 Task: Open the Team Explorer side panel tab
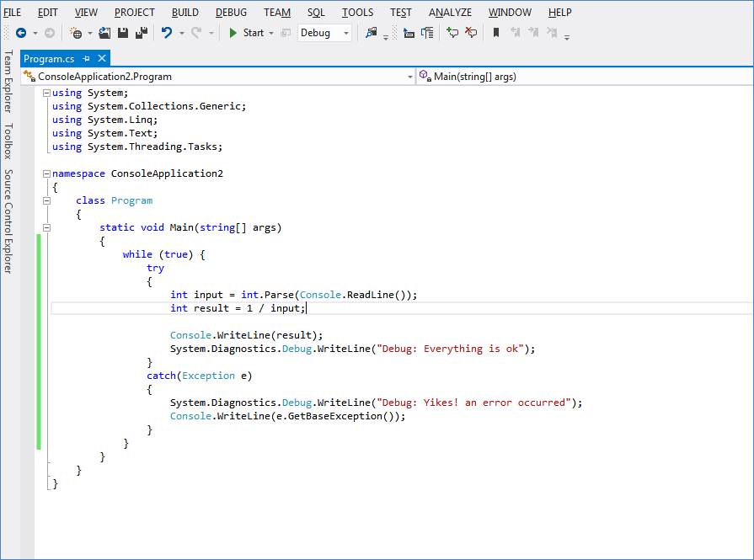(8, 81)
